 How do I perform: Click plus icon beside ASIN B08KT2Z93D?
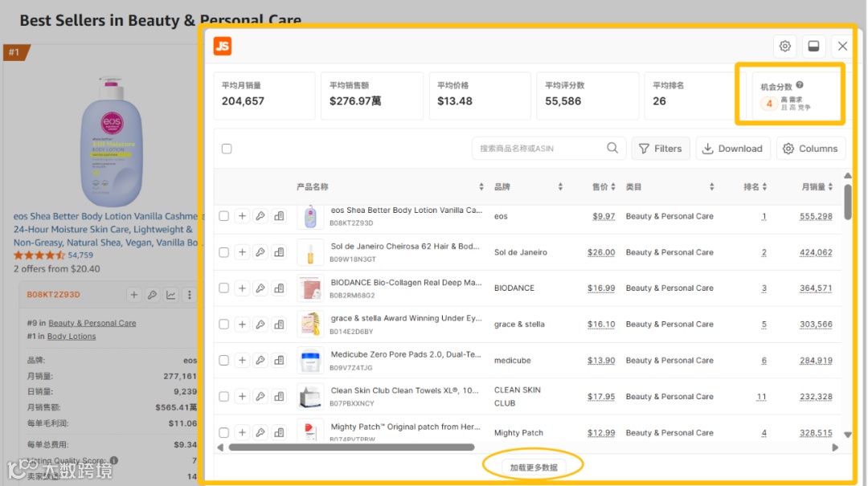pyautogui.click(x=133, y=295)
